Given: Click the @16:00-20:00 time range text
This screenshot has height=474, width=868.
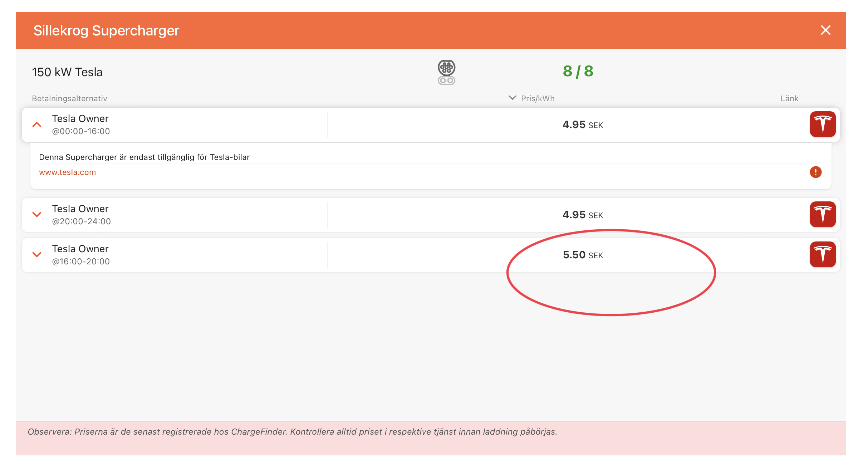Looking at the screenshot, I should point(81,262).
